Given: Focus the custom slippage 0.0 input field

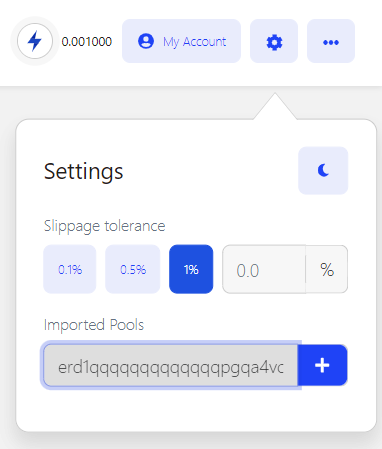Looking at the screenshot, I should click(x=264, y=269).
